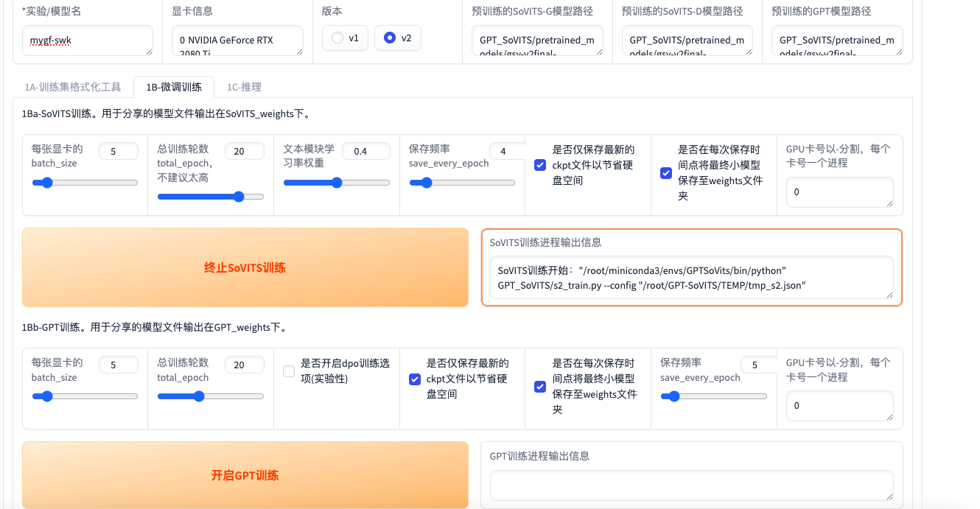The width and height of the screenshot is (980, 509).
Task: Switch to the 1A-训练集格式化工具 tab
Action: tap(72, 87)
